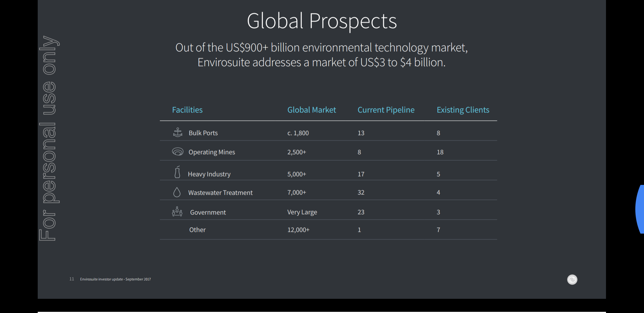
Task: Click the 'Very Large' market value
Action: (x=302, y=212)
